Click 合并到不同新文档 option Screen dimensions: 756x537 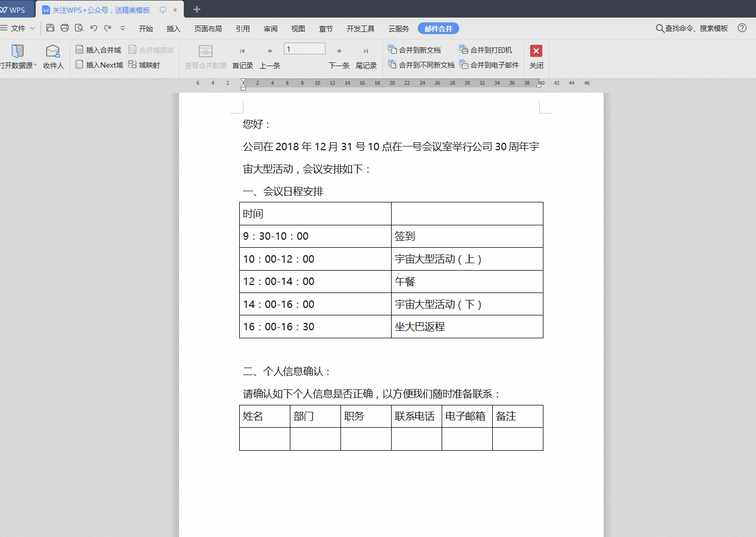(421, 64)
